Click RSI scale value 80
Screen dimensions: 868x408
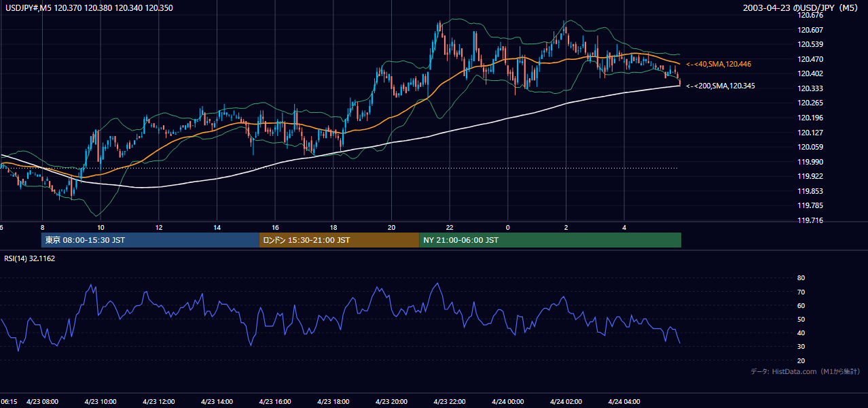[x=801, y=278]
